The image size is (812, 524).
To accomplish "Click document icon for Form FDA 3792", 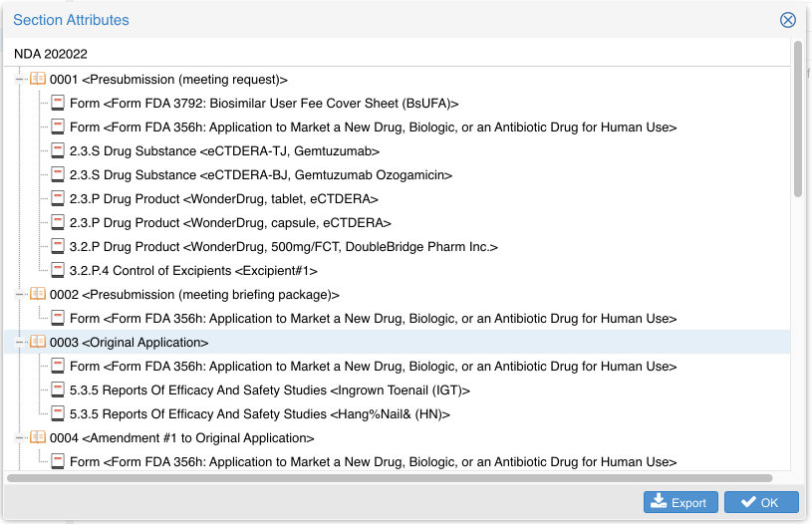I will coord(58,103).
